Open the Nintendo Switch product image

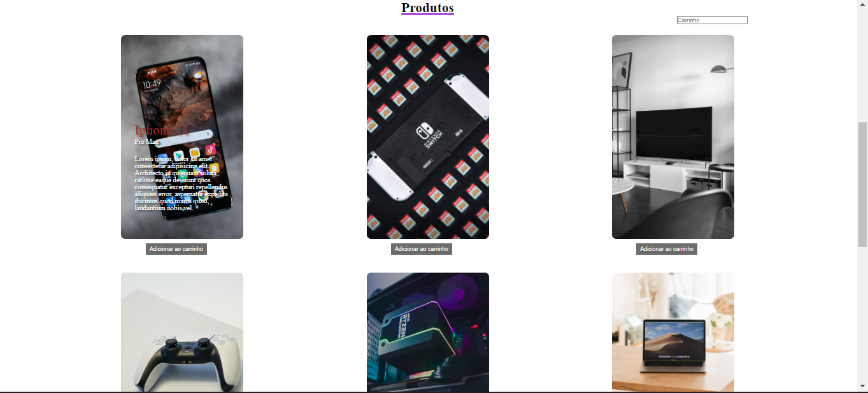[428, 137]
